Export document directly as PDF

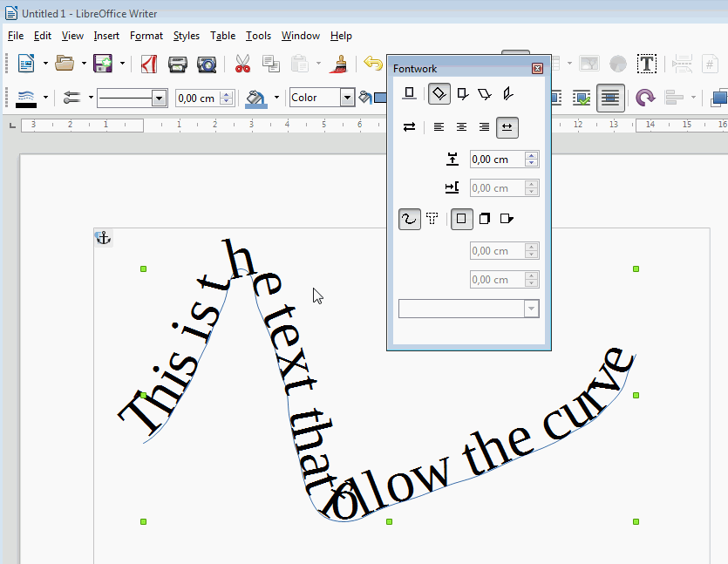149,64
